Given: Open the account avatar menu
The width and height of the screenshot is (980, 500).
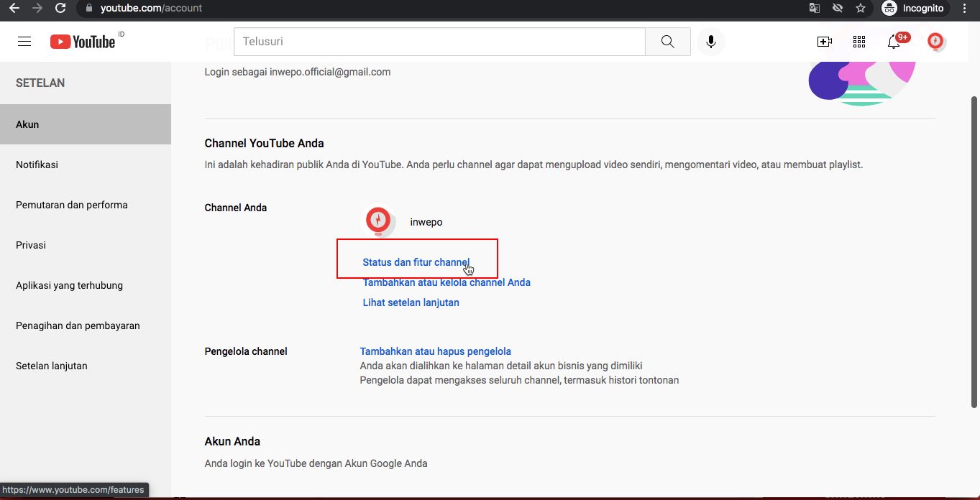Looking at the screenshot, I should (x=936, y=42).
